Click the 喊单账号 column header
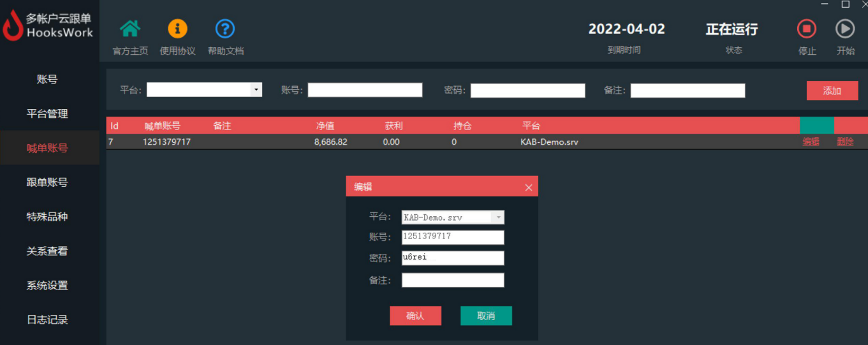 pos(163,126)
